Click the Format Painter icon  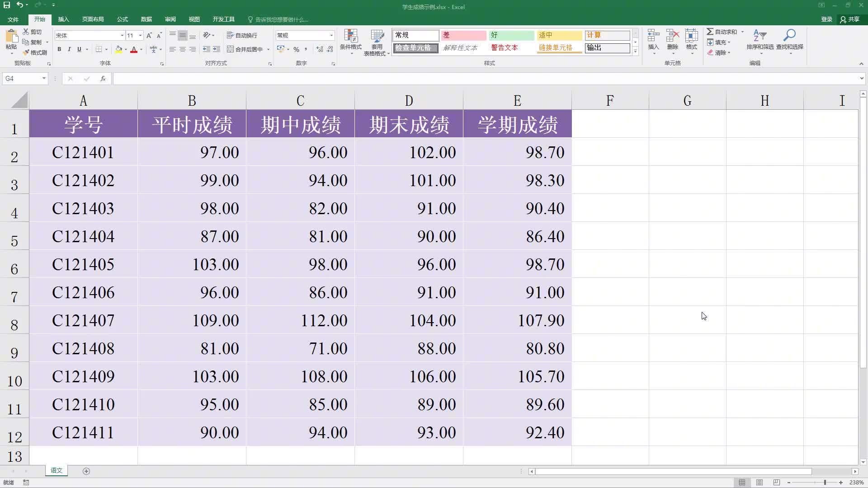tap(26, 52)
